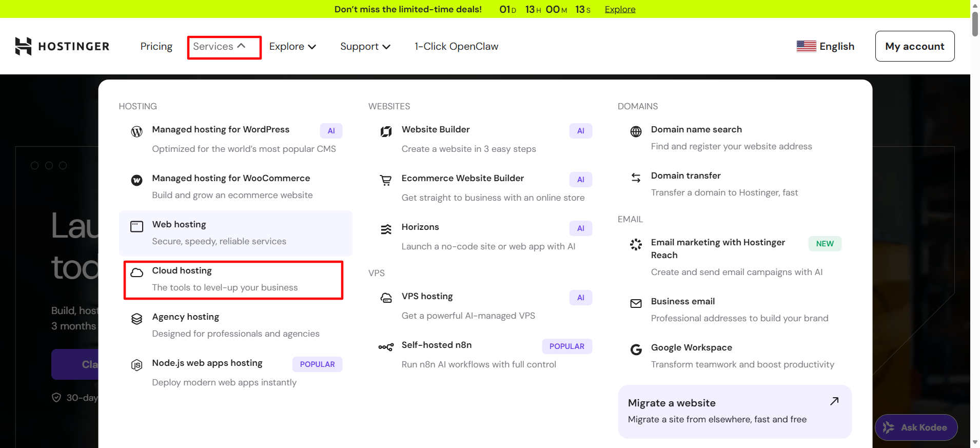Click the US flag language icon
The width and height of the screenshot is (980, 448).
806,46
